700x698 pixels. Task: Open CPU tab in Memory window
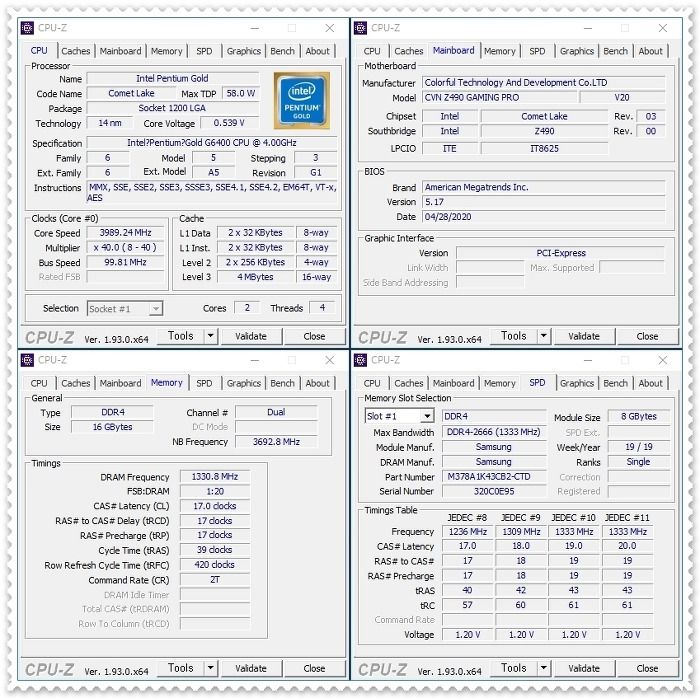point(39,383)
